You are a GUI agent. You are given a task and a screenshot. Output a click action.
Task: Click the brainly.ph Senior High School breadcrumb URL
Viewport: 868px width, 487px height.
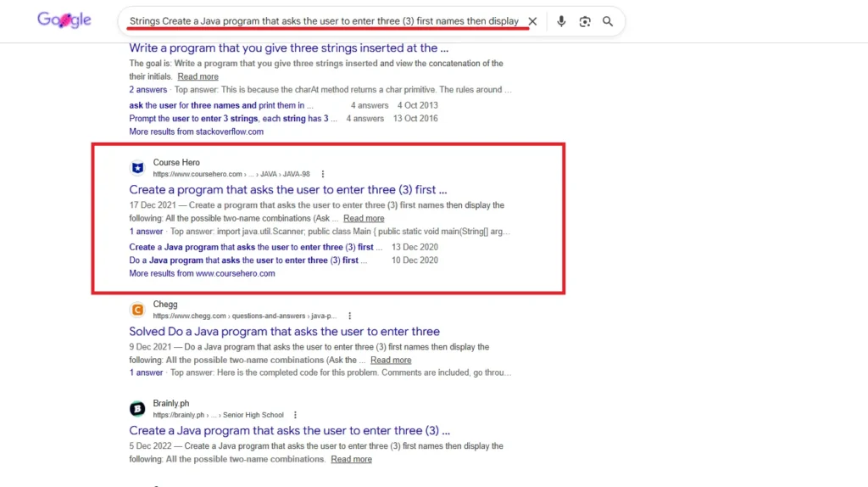click(218, 415)
